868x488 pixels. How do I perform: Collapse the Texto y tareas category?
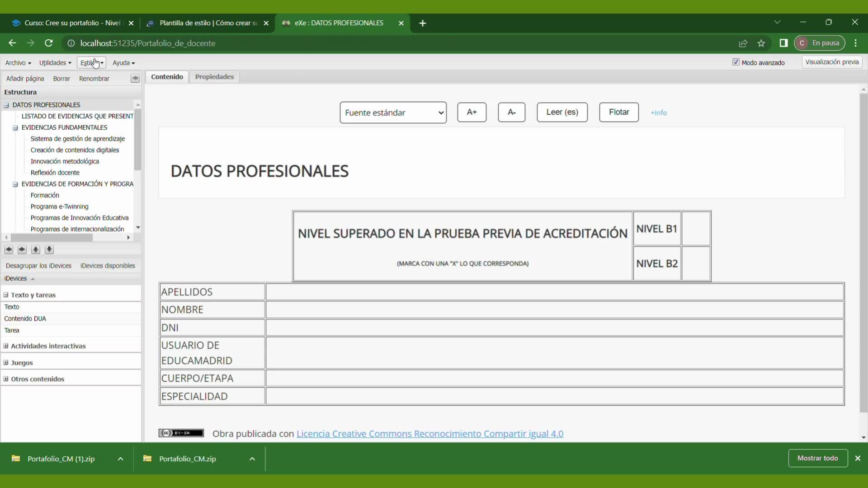tap(6, 295)
